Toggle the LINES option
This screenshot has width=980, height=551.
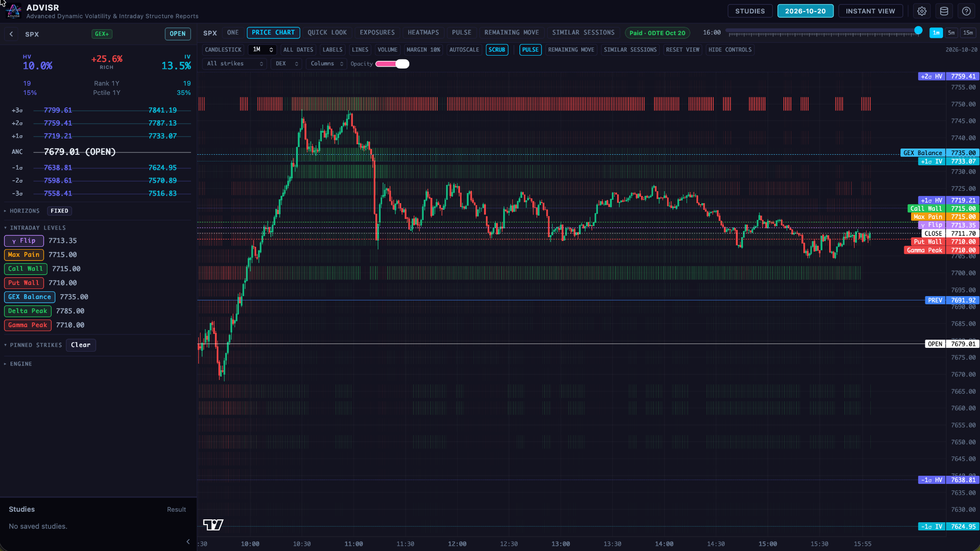tap(360, 50)
